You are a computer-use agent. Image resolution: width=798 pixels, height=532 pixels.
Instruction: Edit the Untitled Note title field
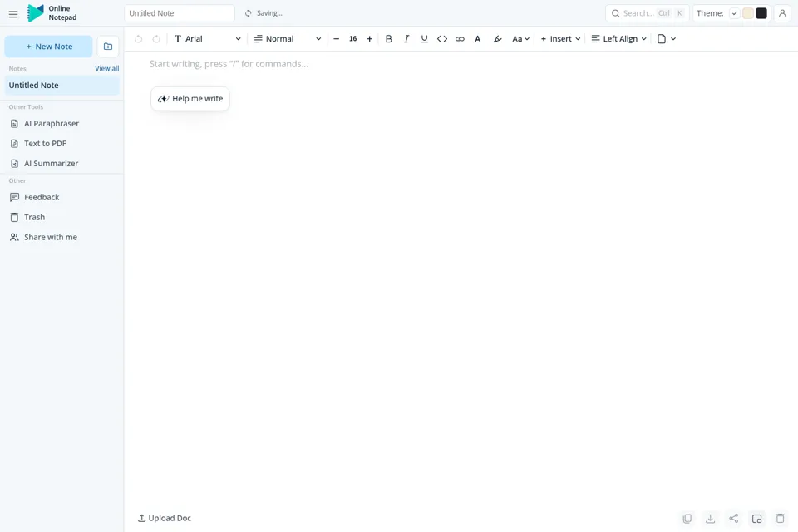(180, 13)
